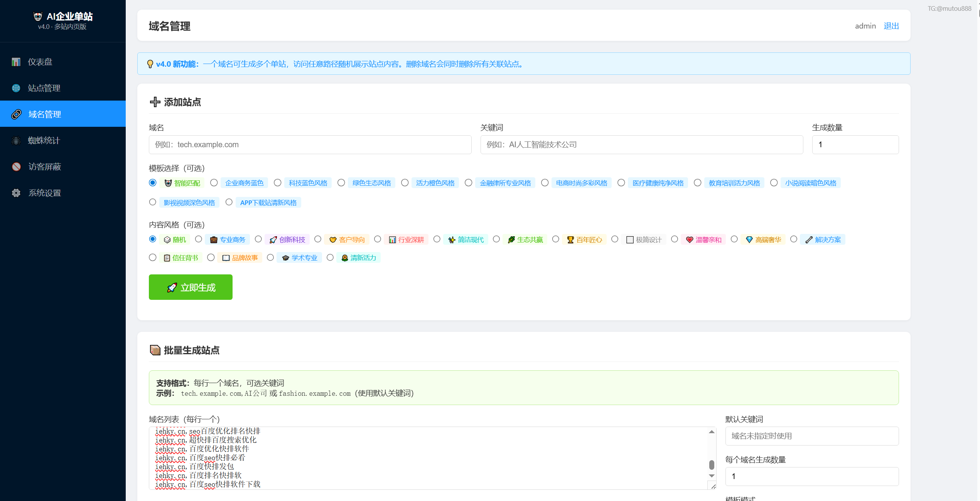Click the bar chart icon on 行业深耕
Viewport: 980px width, 501px height.
coord(392,240)
